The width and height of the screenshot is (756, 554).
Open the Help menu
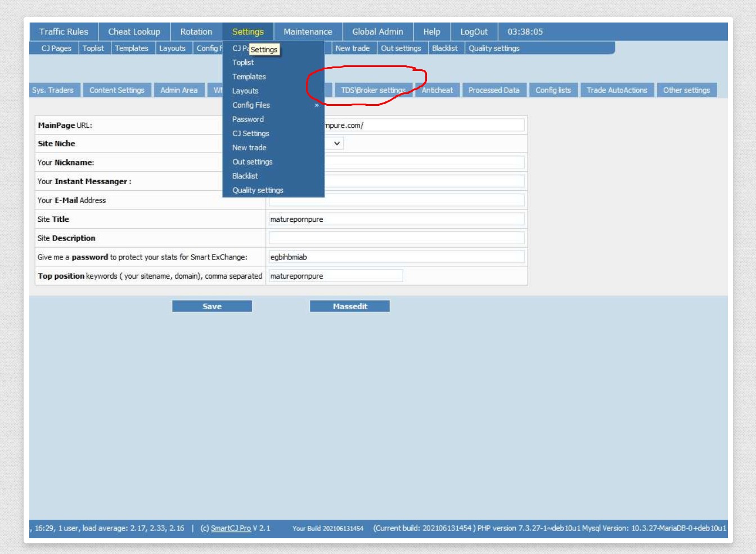pos(431,32)
